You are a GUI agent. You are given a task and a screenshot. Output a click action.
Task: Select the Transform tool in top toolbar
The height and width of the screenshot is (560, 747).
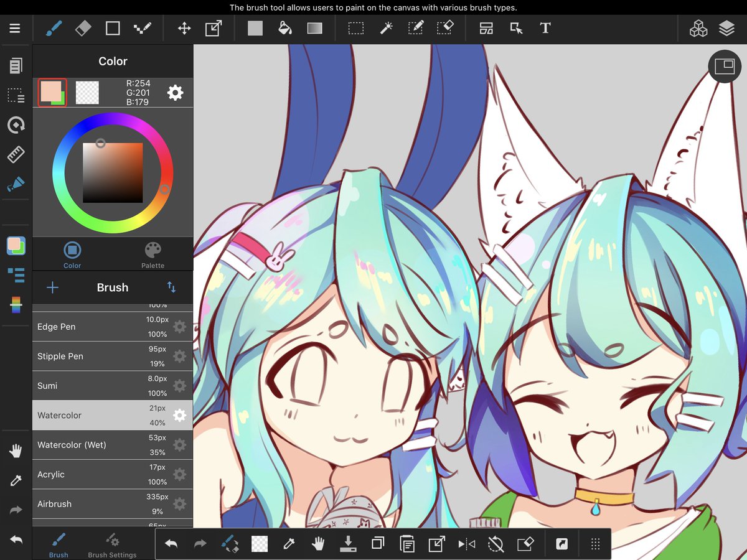click(214, 29)
